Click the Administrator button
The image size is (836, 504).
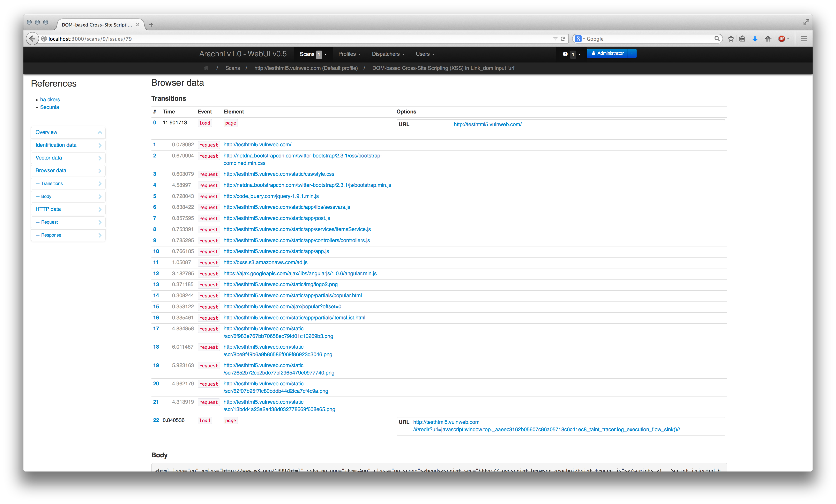pos(607,53)
